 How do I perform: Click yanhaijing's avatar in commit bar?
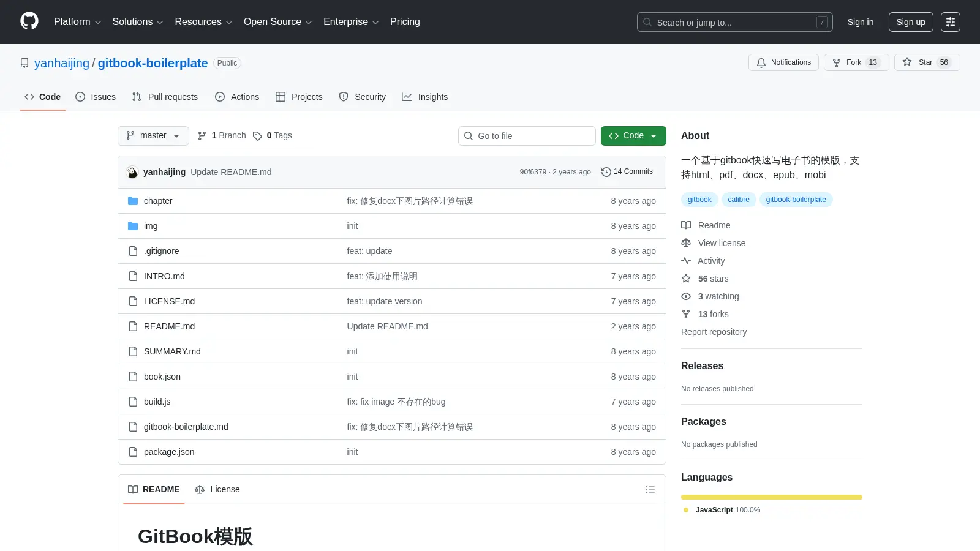pyautogui.click(x=132, y=172)
